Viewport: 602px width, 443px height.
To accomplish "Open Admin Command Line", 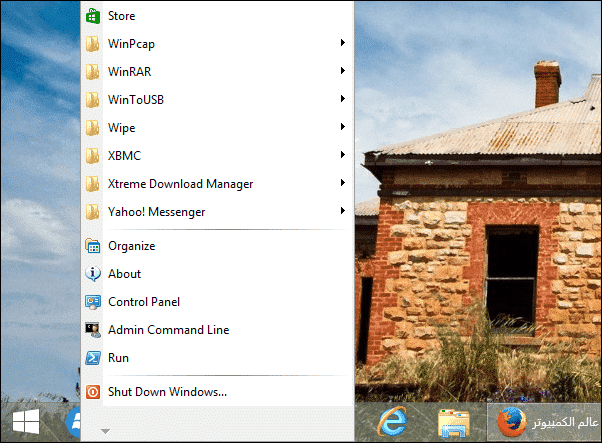I will pos(168,330).
